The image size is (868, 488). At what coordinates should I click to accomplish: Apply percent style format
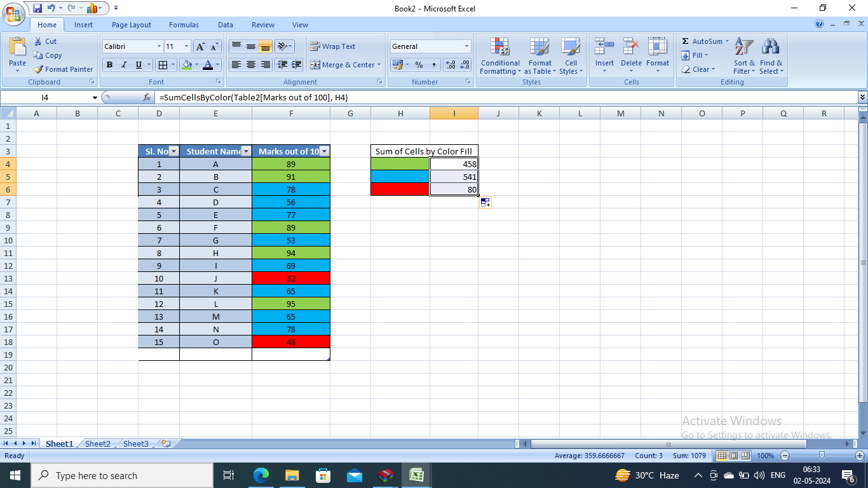[419, 65]
